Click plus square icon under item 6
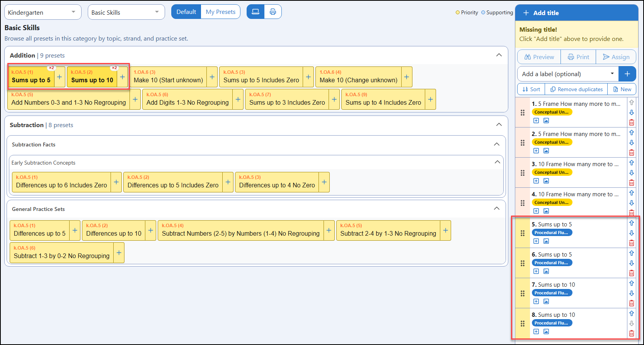644x345 pixels. pos(536,271)
